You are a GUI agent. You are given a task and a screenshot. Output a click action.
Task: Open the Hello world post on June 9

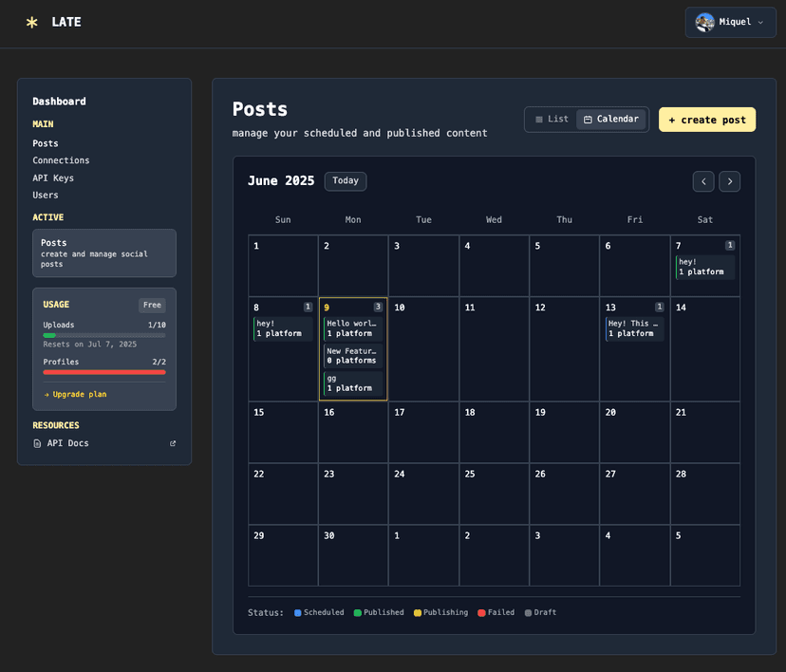(352, 328)
